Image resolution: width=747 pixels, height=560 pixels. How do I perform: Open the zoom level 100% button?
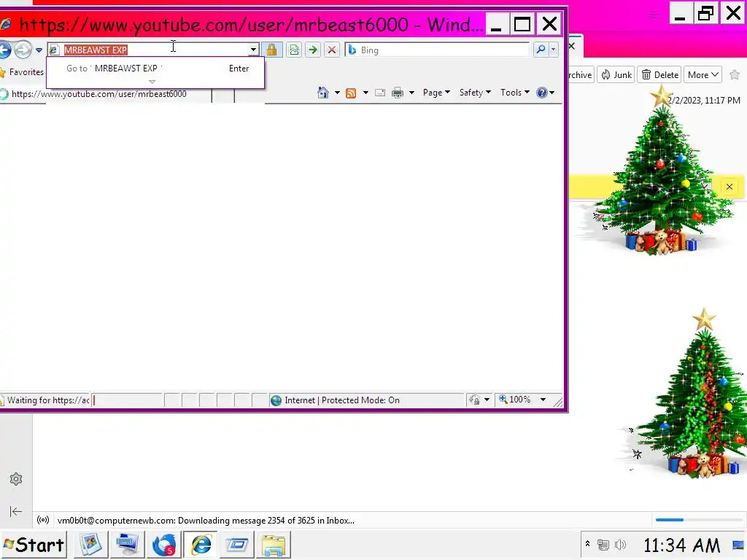click(x=515, y=400)
